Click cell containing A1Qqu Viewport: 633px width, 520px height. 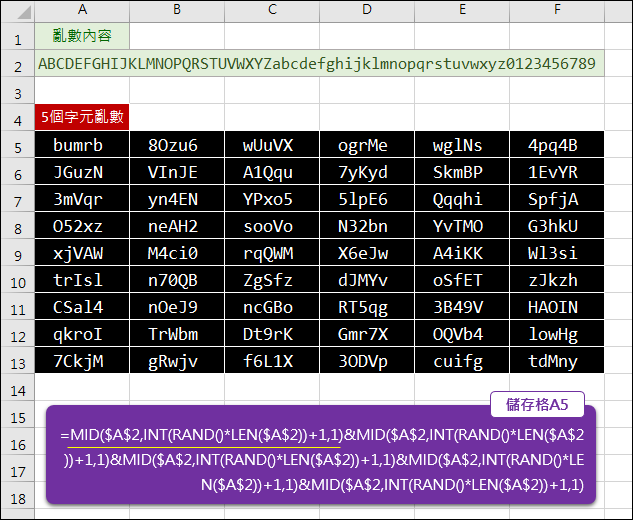(x=272, y=171)
